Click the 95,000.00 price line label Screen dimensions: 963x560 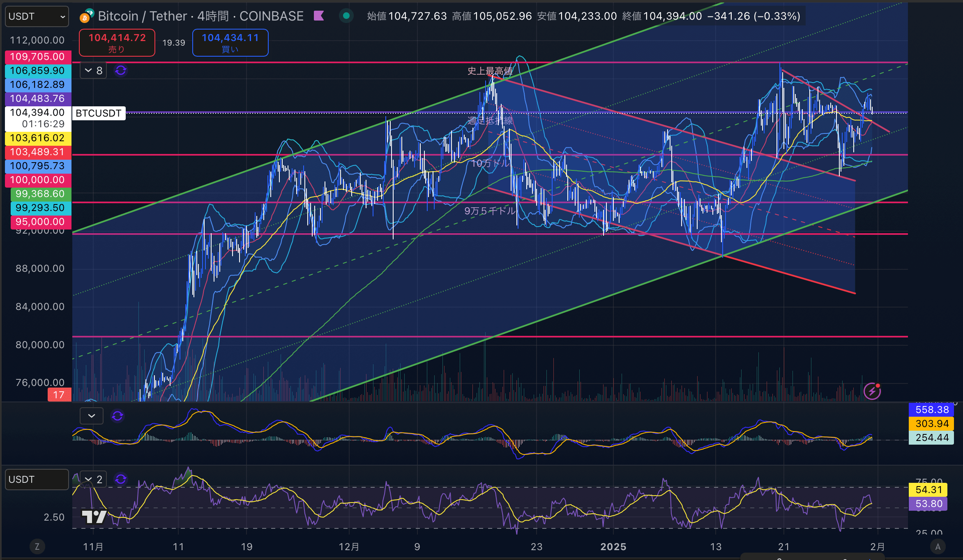click(40, 222)
